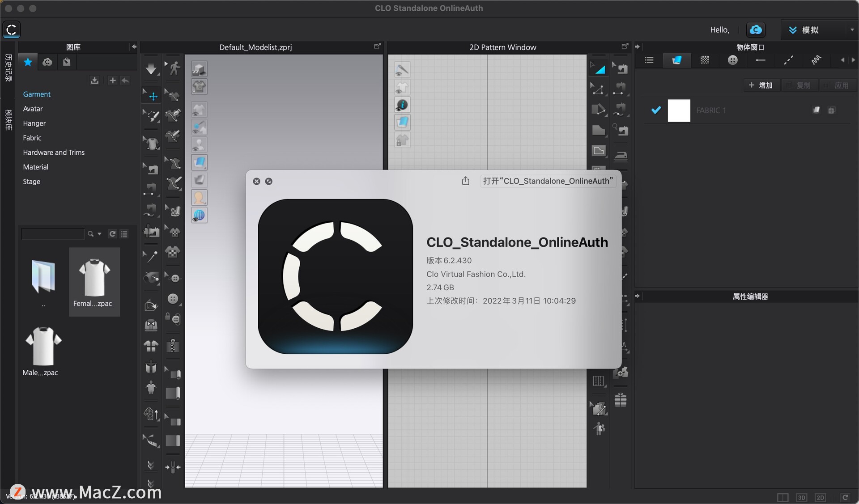
Task: Collapse the Property Editor panel arrow
Action: point(638,296)
